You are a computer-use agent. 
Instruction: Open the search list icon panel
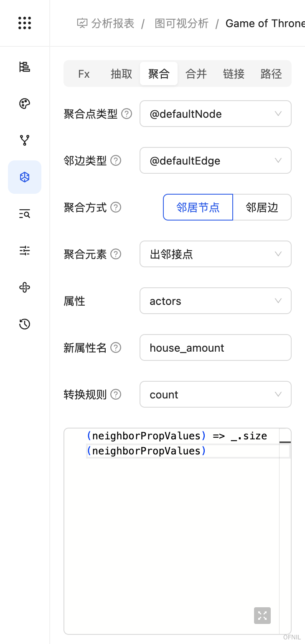coord(25,214)
